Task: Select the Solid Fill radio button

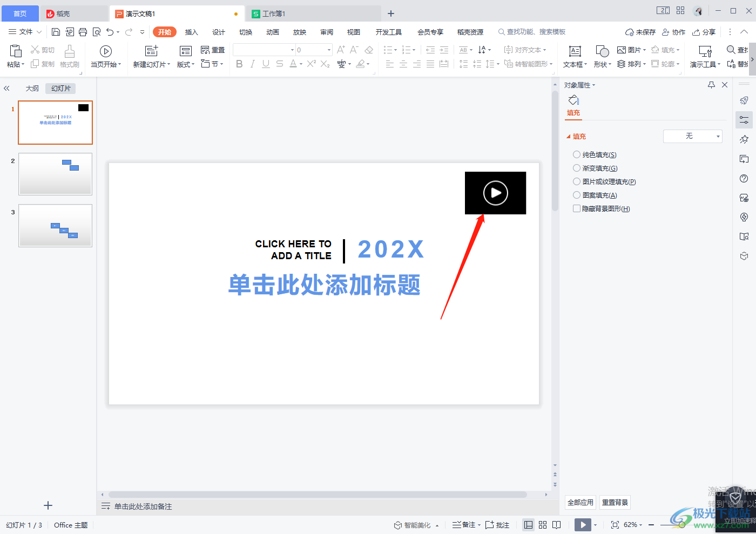Action: [x=577, y=154]
